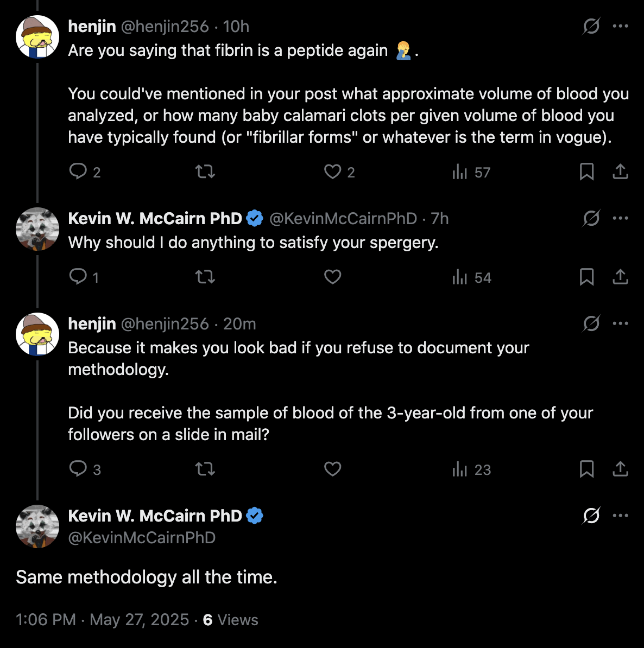This screenshot has width=644, height=648.
Task: Reply to McCairn's spergery tweet
Action: coord(78,277)
